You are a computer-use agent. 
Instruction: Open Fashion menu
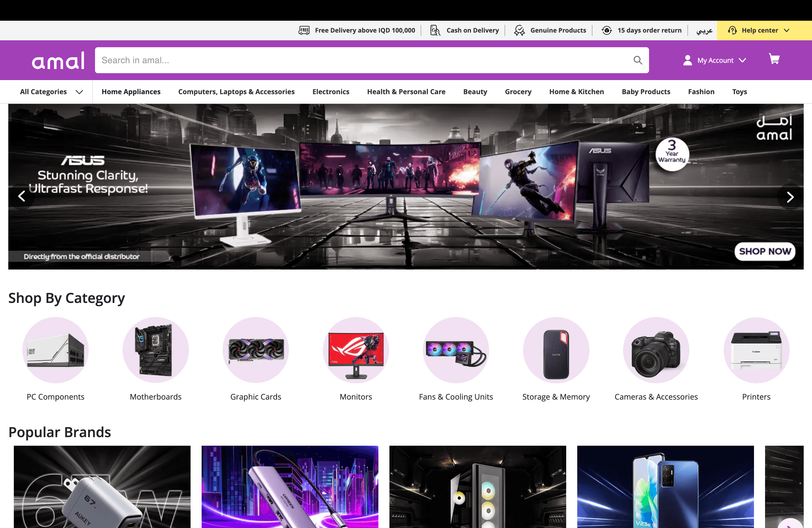tap(701, 92)
